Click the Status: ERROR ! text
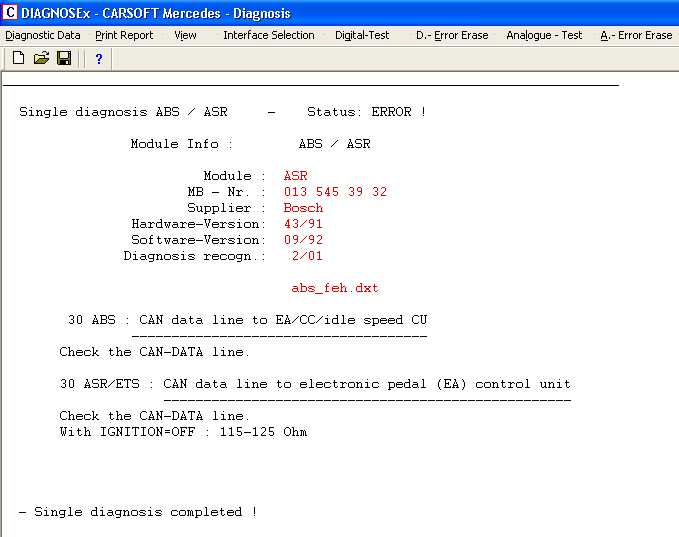This screenshot has width=679, height=537. pos(366,112)
